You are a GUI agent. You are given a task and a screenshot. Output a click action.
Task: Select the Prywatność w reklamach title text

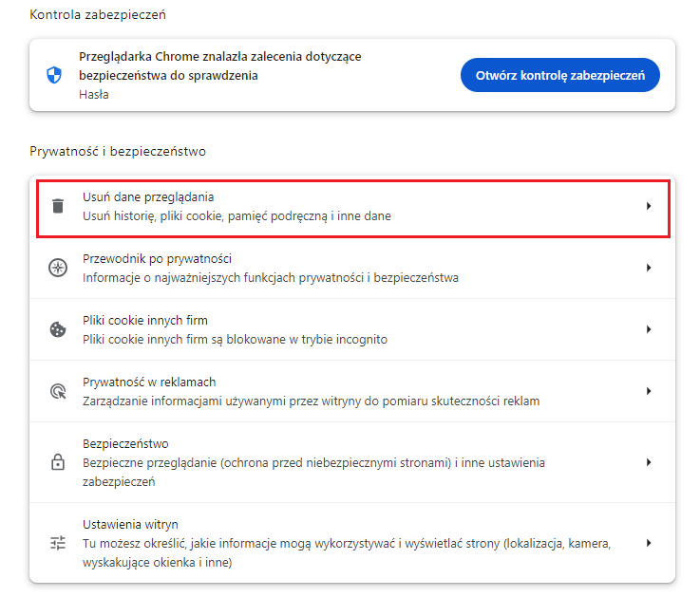(150, 382)
